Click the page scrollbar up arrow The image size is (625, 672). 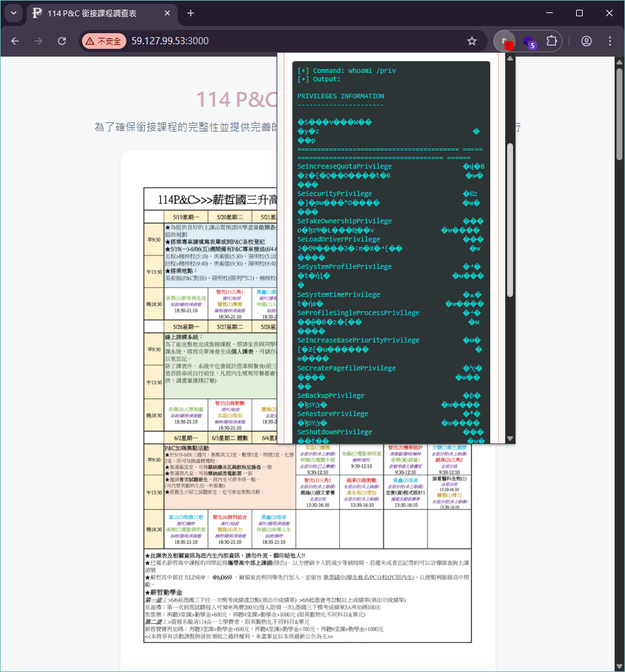point(619,63)
